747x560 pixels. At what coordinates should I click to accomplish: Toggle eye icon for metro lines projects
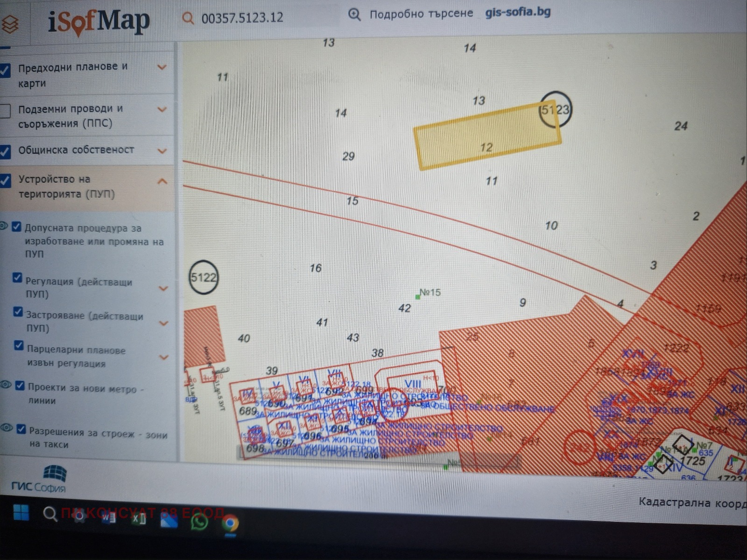point(6,385)
